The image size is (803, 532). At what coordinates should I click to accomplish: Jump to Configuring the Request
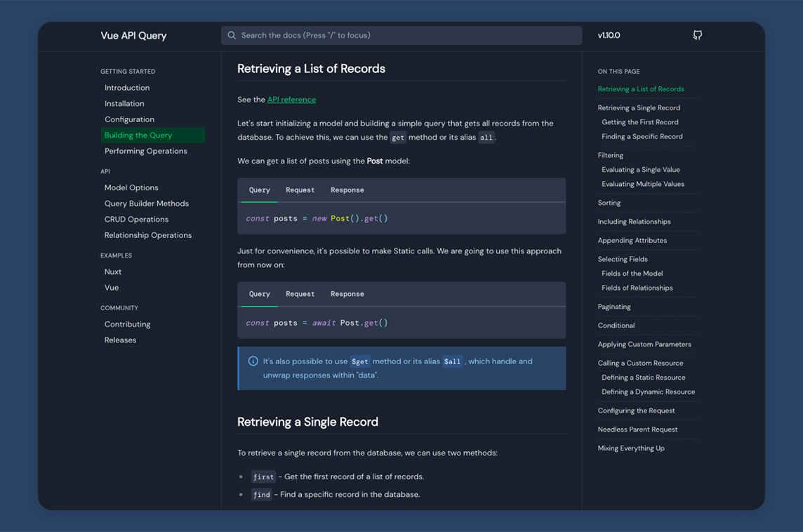[636, 411]
